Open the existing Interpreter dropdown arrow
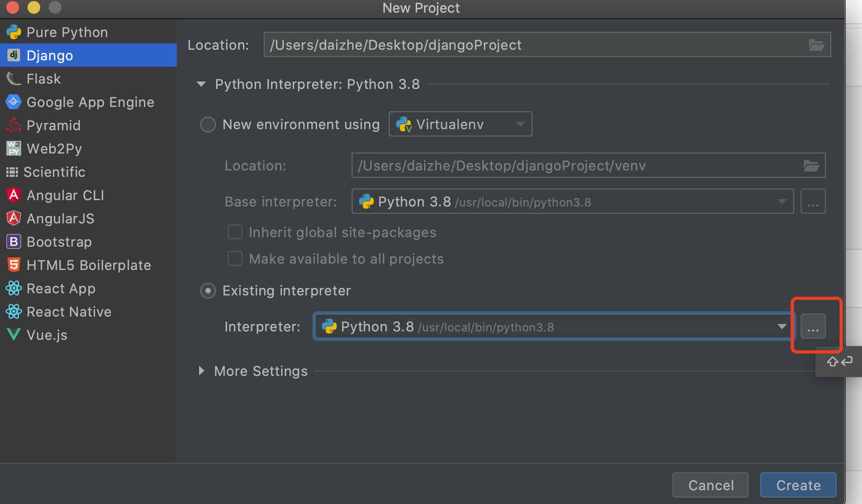862x504 pixels. click(782, 327)
